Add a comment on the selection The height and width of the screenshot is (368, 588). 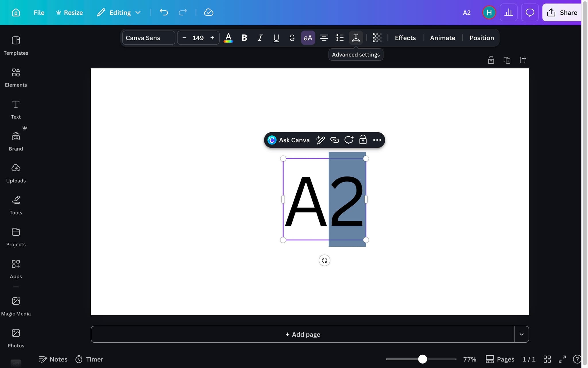point(348,140)
